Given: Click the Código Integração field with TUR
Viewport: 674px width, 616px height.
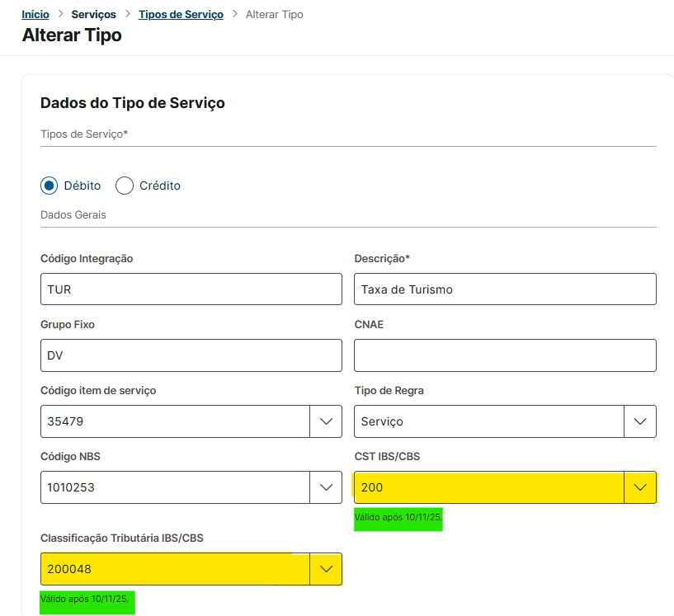Looking at the screenshot, I should click(x=191, y=289).
